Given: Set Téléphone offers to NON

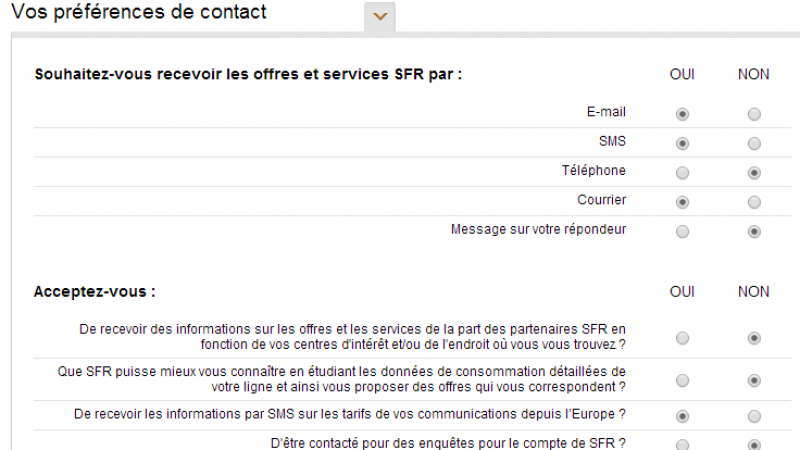Looking at the screenshot, I should coord(754,172).
